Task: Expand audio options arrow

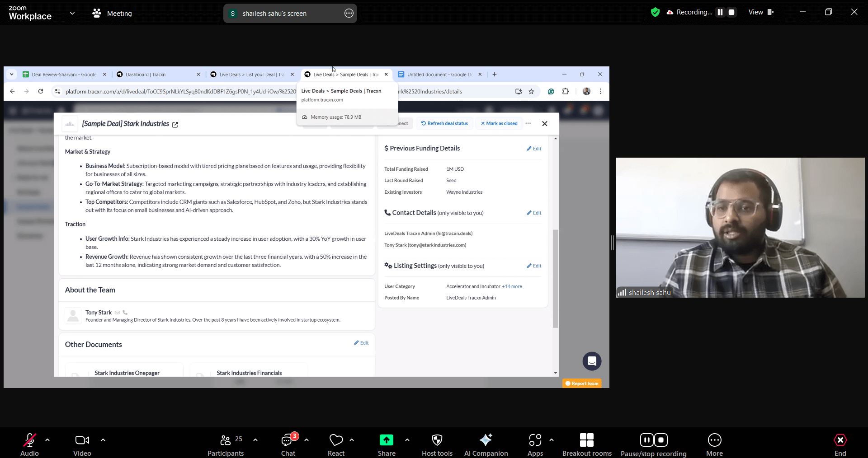Action: pyautogui.click(x=47, y=439)
